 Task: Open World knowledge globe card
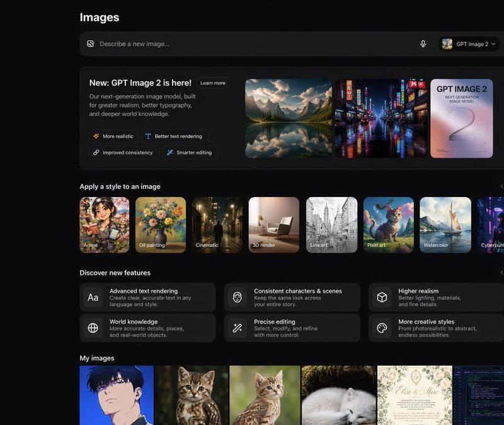[147, 328]
